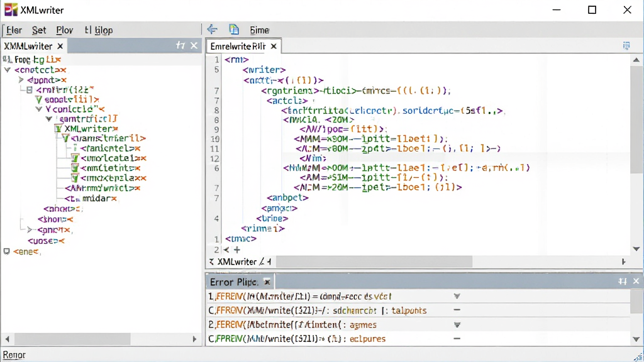Click the list icon at editor tab bar's right end
644x362 pixels.
click(626, 45)
